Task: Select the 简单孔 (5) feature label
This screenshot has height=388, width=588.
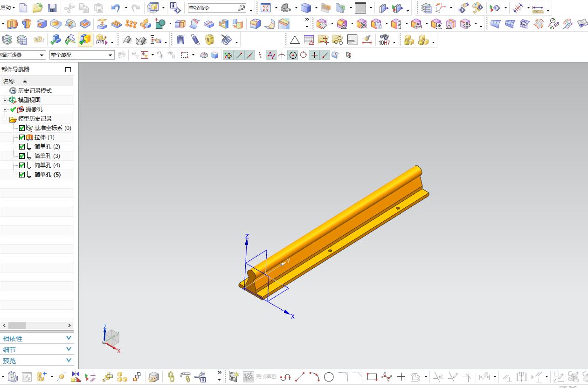Action: (48, 175)
